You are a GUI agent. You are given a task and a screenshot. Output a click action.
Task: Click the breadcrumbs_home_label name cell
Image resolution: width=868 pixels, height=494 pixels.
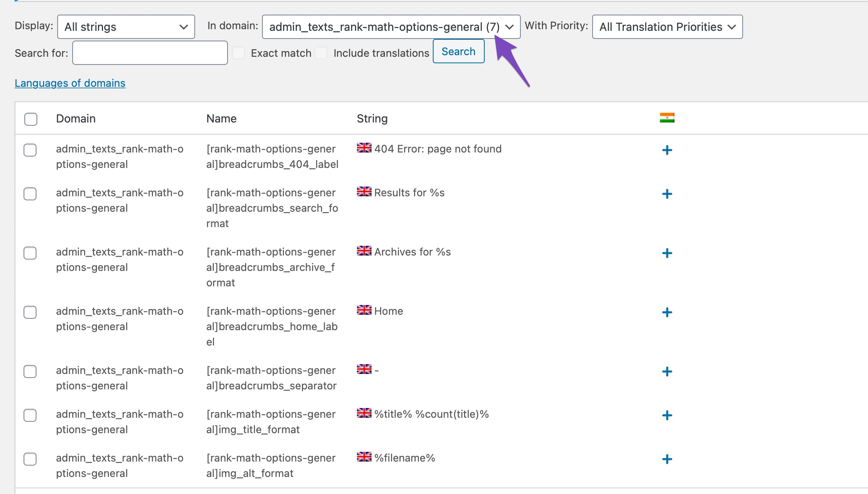point(272,326)
